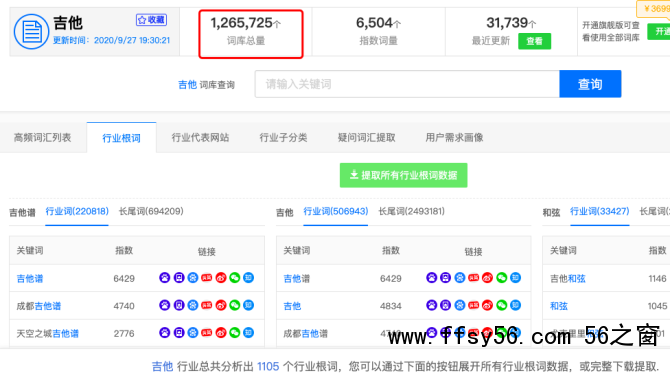Select 长尾词(2493181) sub-tab under 吉他

pos(411,211)
